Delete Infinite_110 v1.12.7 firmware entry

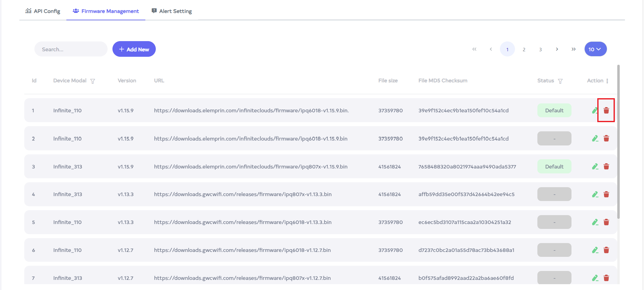point(606,250)
